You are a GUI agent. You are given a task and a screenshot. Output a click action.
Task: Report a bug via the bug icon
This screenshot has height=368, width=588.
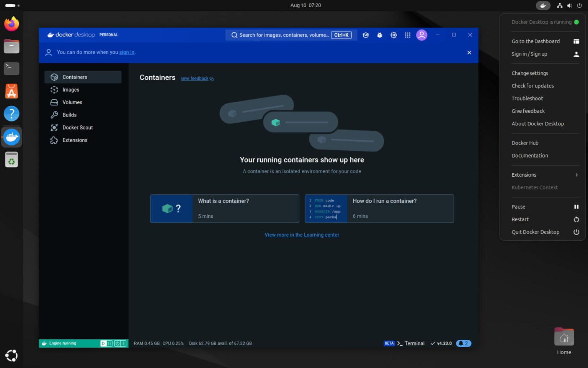tap(379, 35)
